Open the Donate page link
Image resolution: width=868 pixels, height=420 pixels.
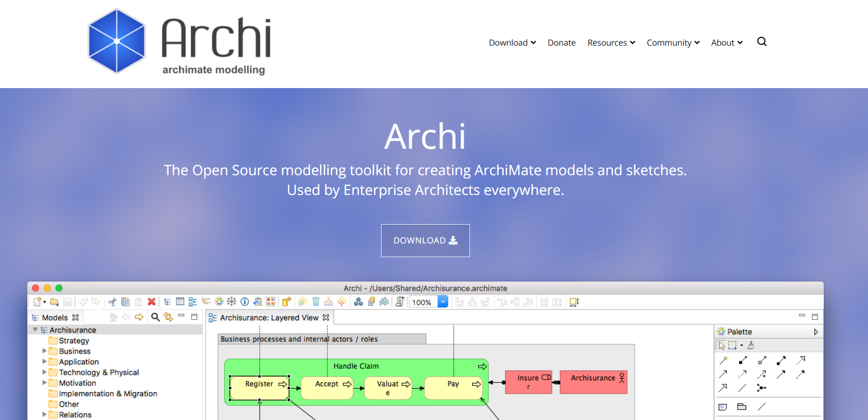[x=561, y=43]
